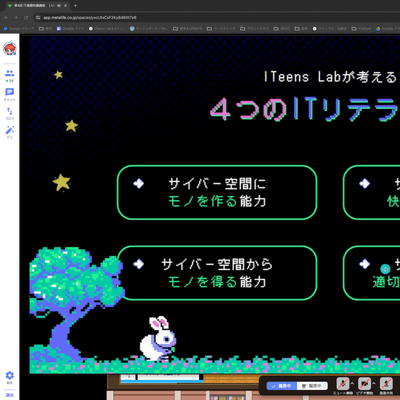The width and height of the screenshot is (400, 400).
Task: Open the floor switch icon
Action: pyautogui.click(x=10, y=111)
